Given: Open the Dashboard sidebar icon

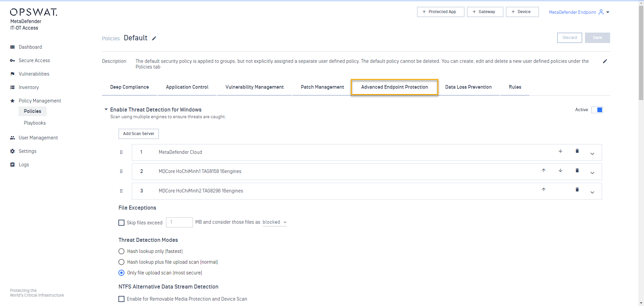Looking at the screenshot, I should (12, 47).
